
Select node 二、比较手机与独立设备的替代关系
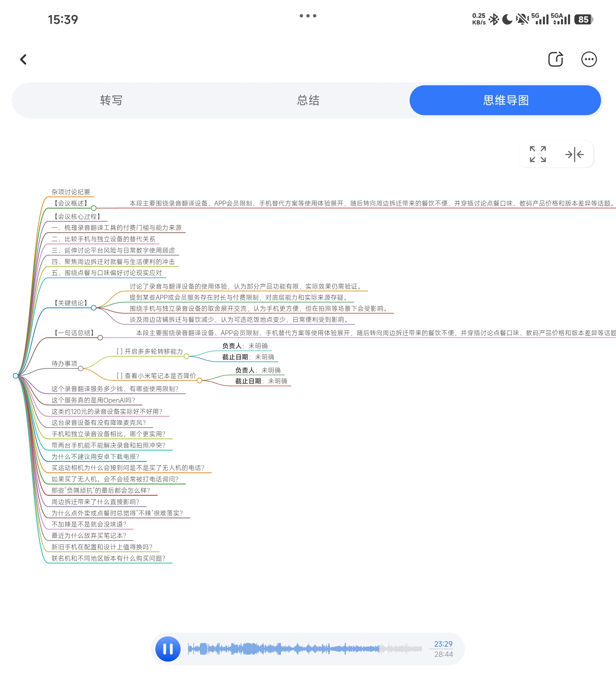[x=103, y=239]
